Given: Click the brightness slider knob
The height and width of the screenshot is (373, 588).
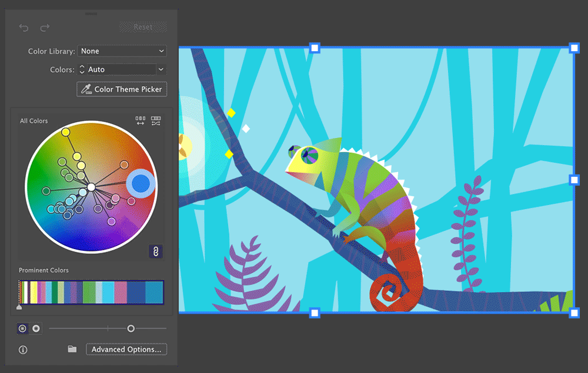Looking at the screenshot, I should pyautogui.click(x=131, y=328).
